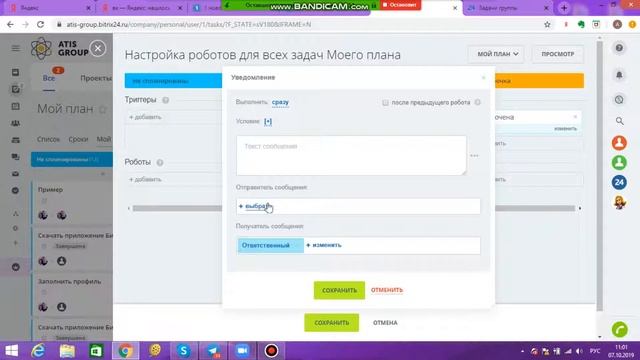Screen dimensions: 640x360
Task: Click the red Отменить link in the dialog
Action: pos(387,290)
